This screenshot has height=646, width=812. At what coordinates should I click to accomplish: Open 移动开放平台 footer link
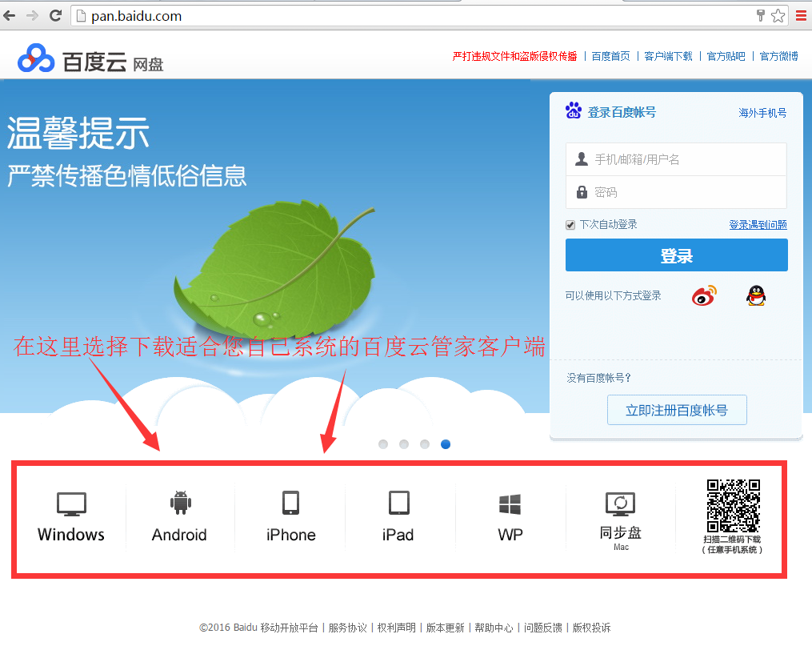coord(289,628)
